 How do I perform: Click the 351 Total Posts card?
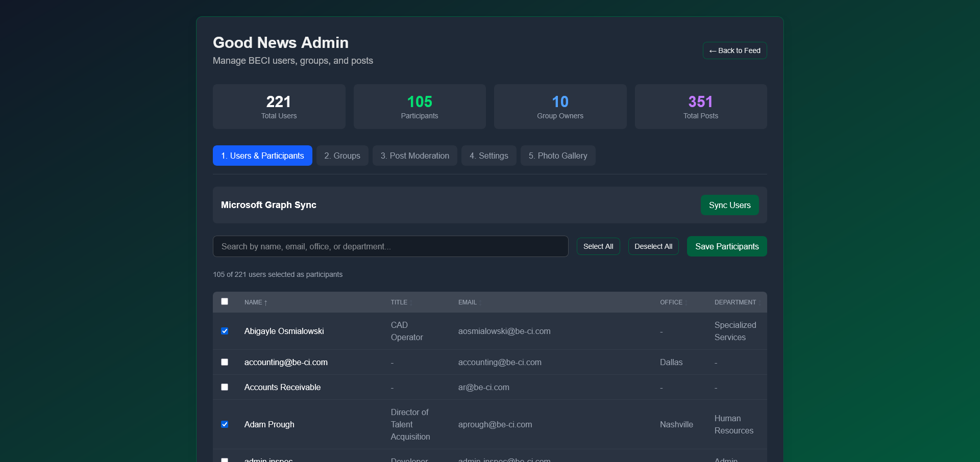(701, 107)
